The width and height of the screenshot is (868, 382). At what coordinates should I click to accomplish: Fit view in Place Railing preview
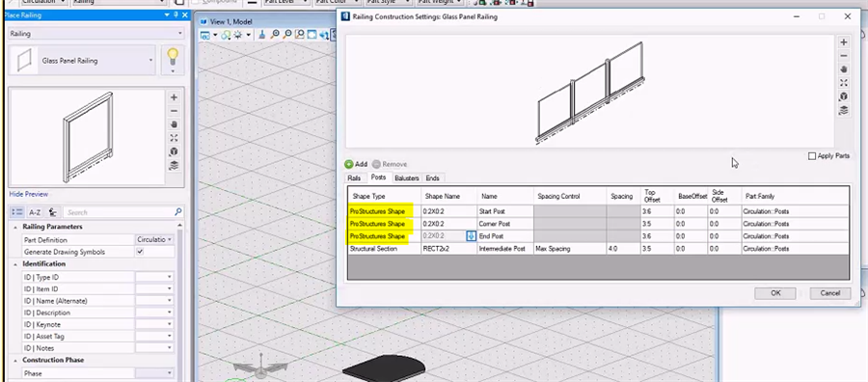click(174, 138)
